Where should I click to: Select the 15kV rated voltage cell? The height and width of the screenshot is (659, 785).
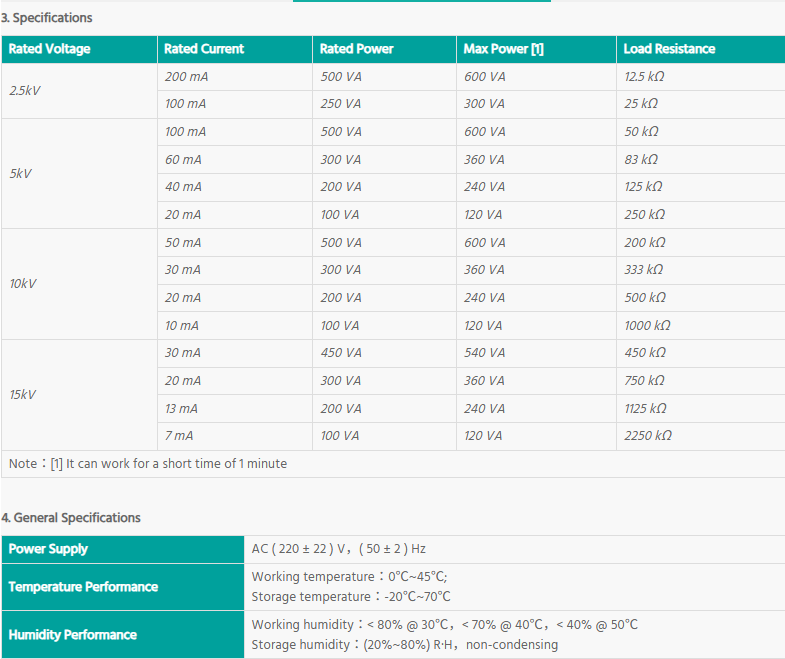pos(23,395)
